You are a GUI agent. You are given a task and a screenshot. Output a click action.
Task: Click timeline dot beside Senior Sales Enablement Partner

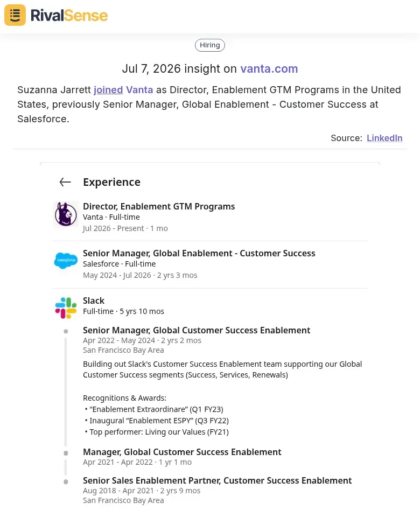(66, 481)
